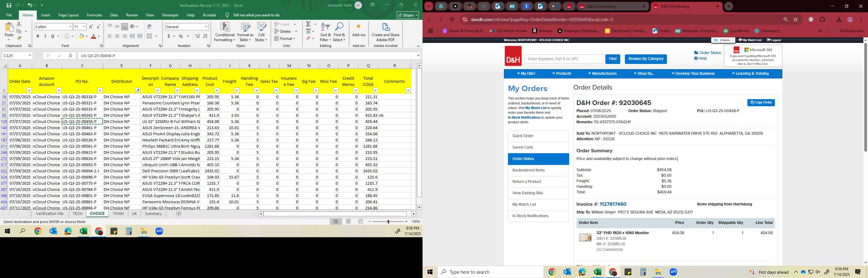The width and height of the screenshot is (868, 278).
Task: Click Decrease Decimal icon
Action: [x=205, y=36]
